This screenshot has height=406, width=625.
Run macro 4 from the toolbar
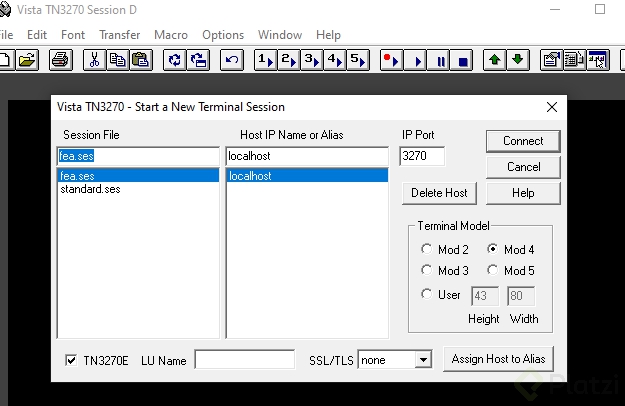(335, 60)
